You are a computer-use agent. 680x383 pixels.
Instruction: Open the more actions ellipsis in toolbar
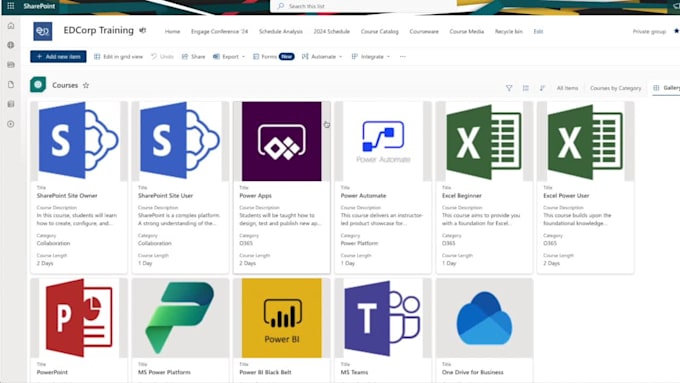point(402,57)
